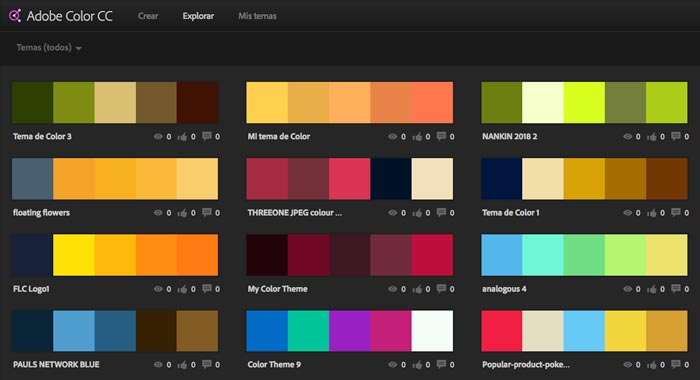The image size is (700, 380).
Task: Open the analogous 4 title link
Action: pos(504,289)
